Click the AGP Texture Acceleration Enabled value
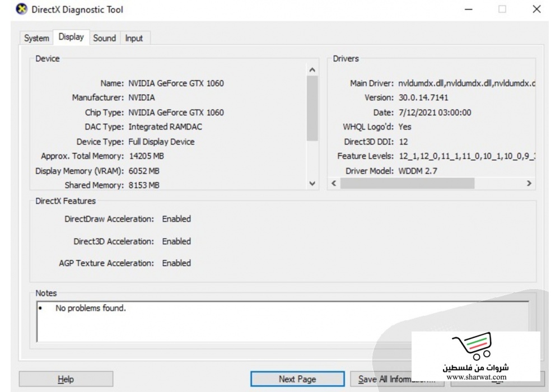560x392 pixels. (x=176, y=263)
